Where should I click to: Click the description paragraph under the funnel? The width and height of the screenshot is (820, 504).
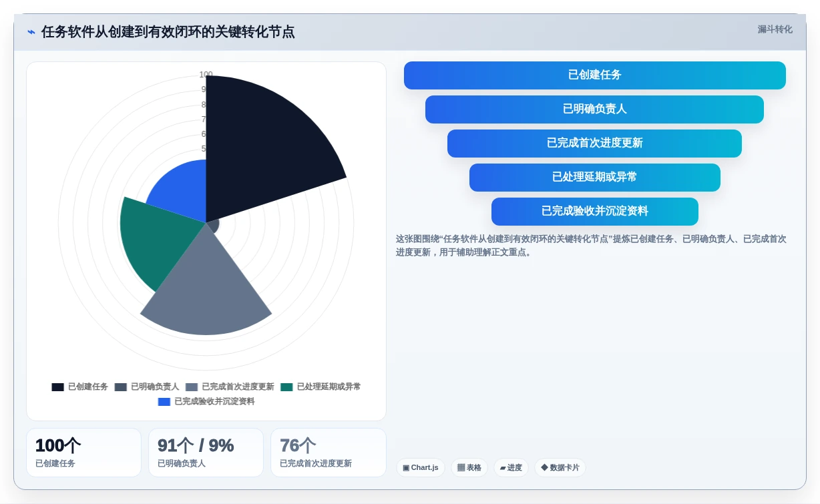click(591, 246)
